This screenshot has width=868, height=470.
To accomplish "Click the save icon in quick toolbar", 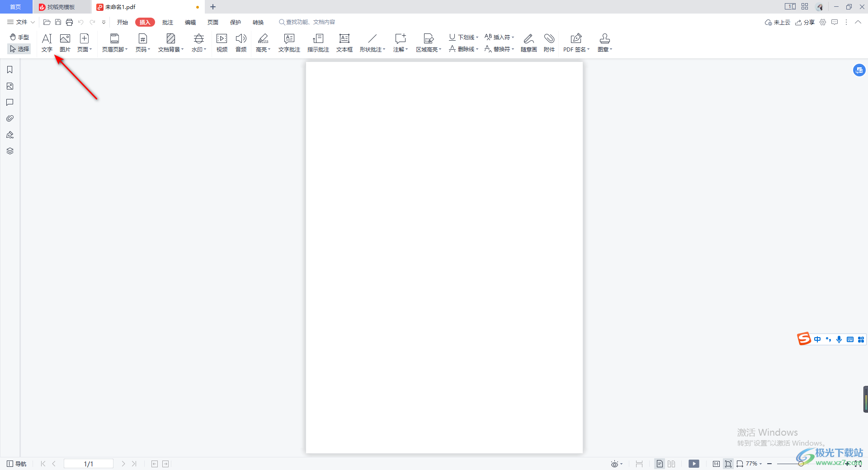I will (58, 22).
